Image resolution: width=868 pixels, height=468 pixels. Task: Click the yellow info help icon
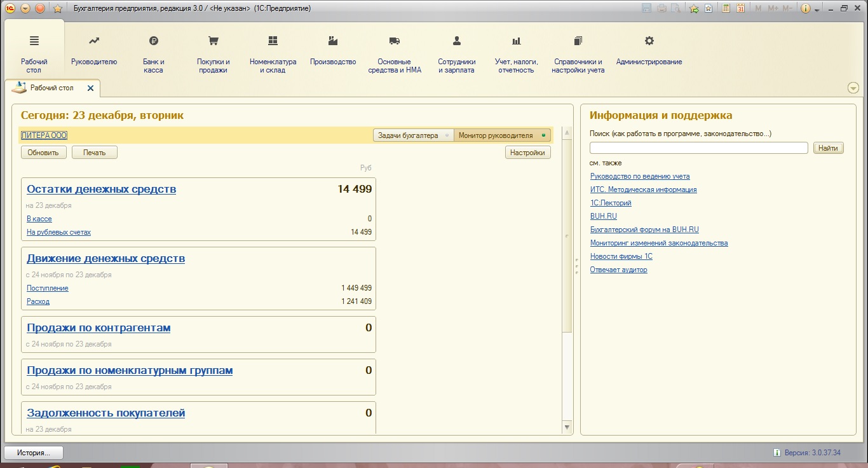(x=805, y=9)
